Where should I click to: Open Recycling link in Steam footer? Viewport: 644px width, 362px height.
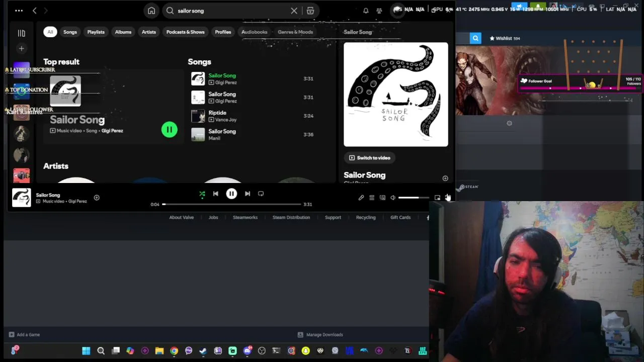pyautogui.click(x=366, y=217)
